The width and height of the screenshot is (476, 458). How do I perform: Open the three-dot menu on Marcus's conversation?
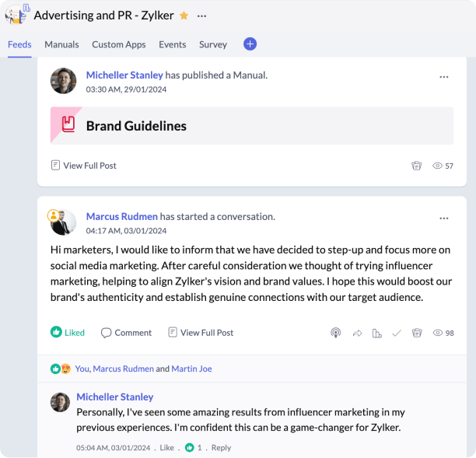(x=444, y=219)
